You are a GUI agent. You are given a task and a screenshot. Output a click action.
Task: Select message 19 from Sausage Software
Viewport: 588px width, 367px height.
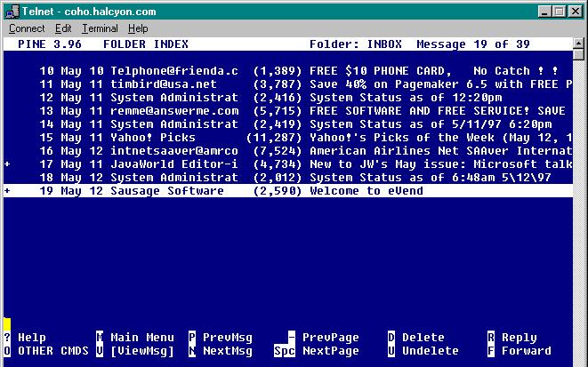tap(294, 191)
